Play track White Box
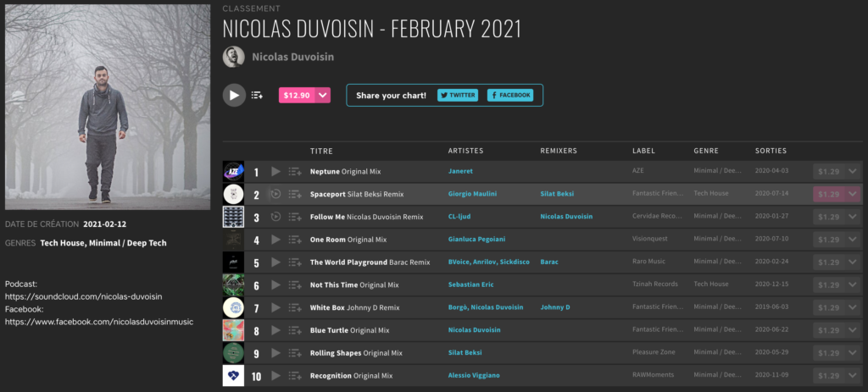The width and height of the screenshot is (868, 392). click(275, 307)
